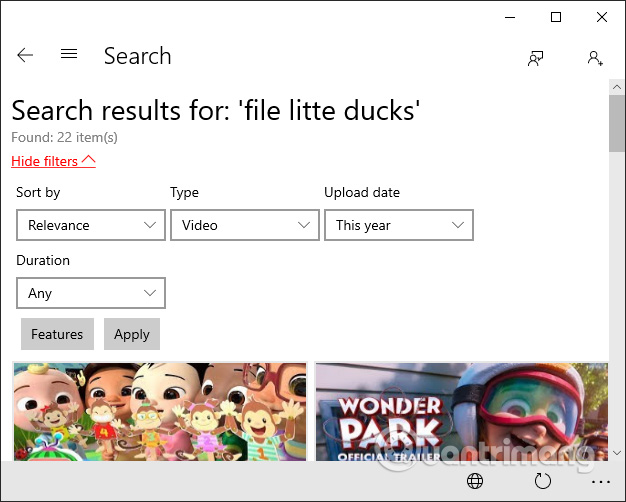This screenshot has width=626, height=502.
Task: Click the Apply button
Action: (132, 334)
